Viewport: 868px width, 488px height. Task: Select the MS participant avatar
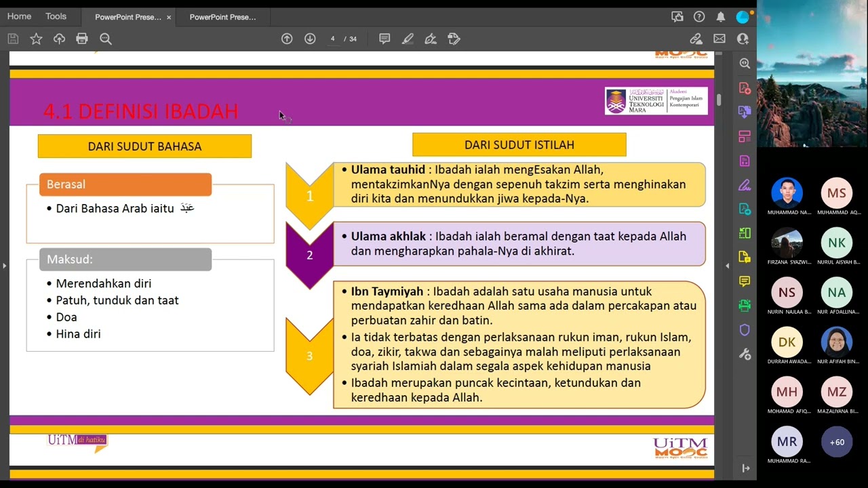point(837,192)
